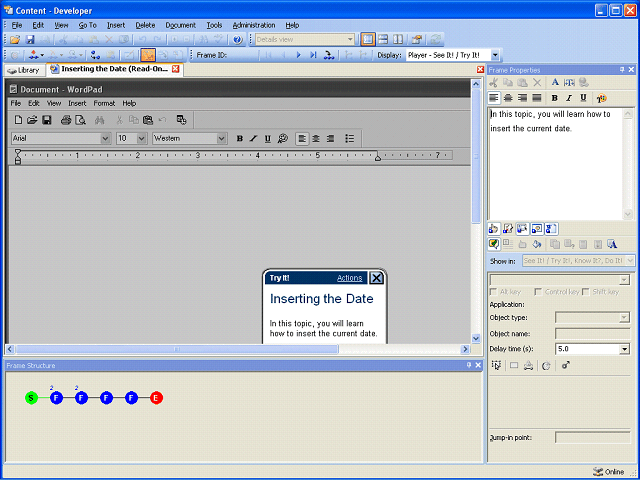This screenshot has height=480, width=640.
Task: Click the circular clock icon below Delay time
Action: tap(546, 365)
